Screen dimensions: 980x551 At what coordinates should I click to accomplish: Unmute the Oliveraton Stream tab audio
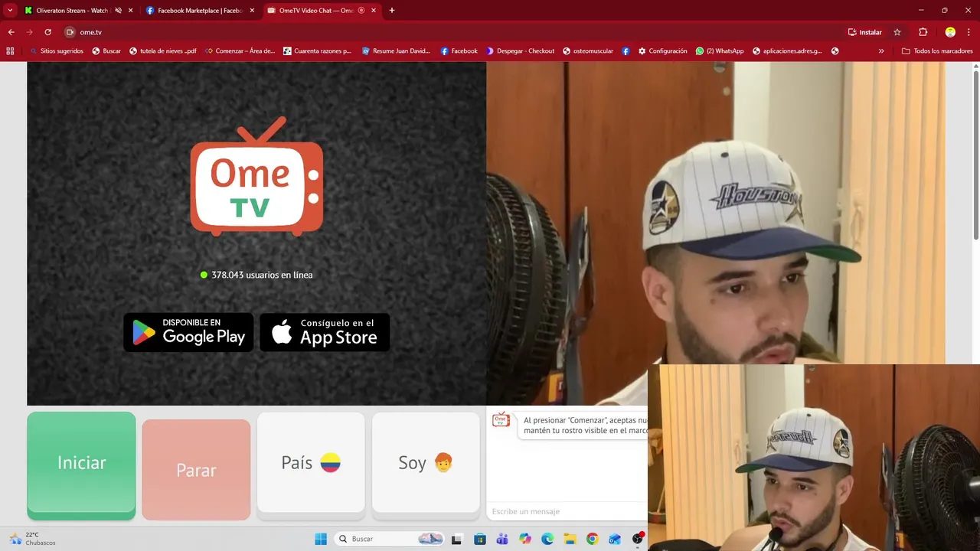[118, 11]
